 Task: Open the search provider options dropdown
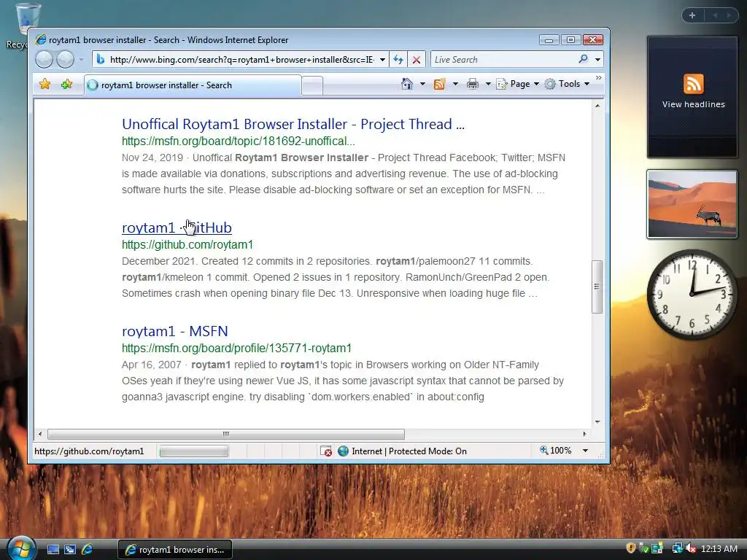597,60
